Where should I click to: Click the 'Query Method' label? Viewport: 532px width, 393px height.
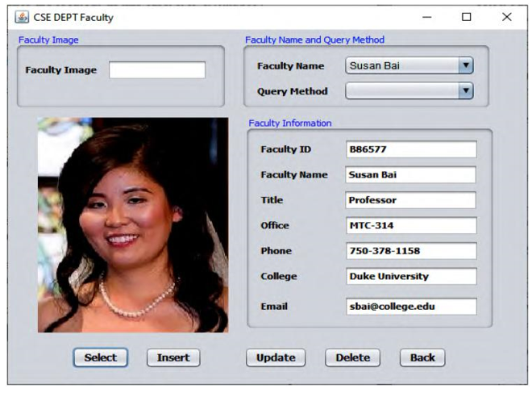click(293, 92)
